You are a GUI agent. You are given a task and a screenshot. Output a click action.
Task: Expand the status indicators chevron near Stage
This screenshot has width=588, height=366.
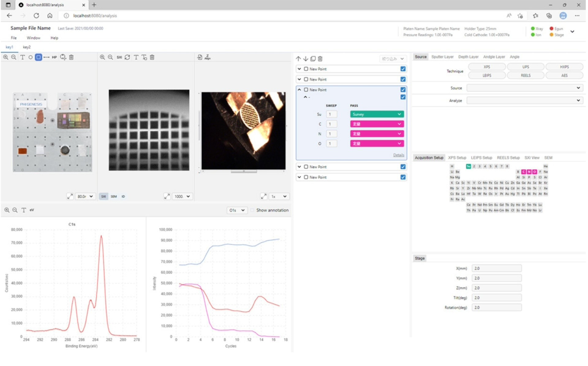point(572,32)
